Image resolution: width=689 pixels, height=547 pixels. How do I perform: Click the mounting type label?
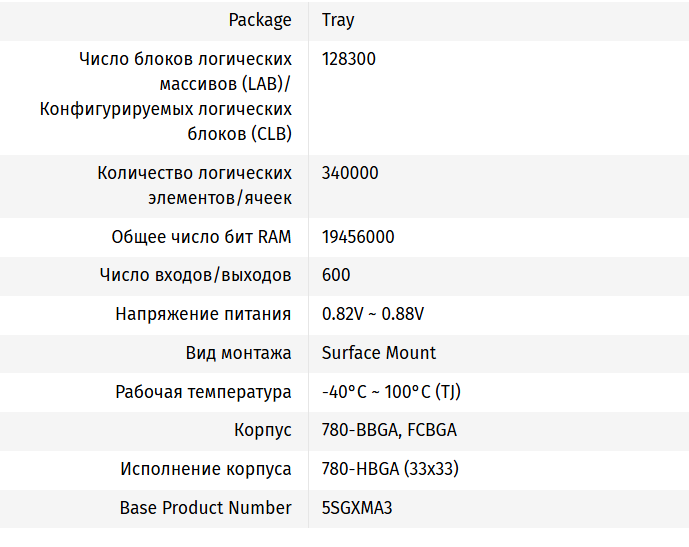pyautogui.click(x=239, y=353)
